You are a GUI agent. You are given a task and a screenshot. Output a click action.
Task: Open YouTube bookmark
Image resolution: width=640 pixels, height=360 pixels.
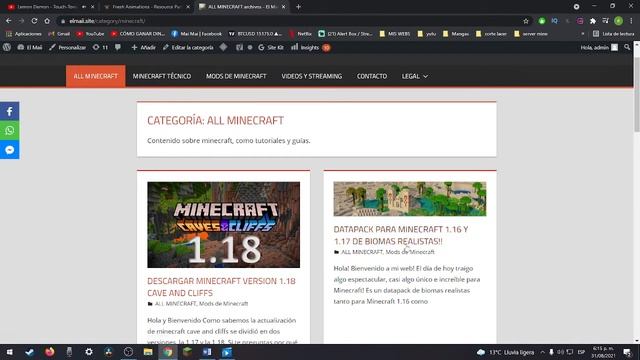pos(91,34)
